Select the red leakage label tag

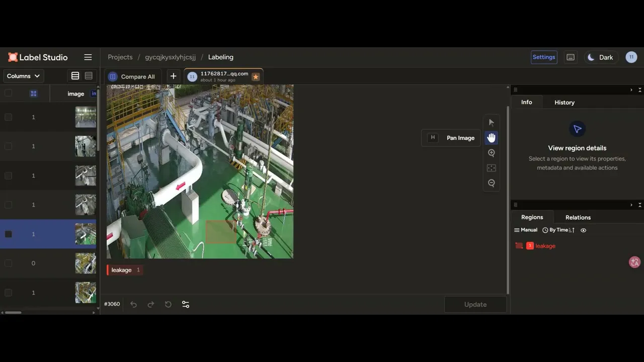pos(125,270)
